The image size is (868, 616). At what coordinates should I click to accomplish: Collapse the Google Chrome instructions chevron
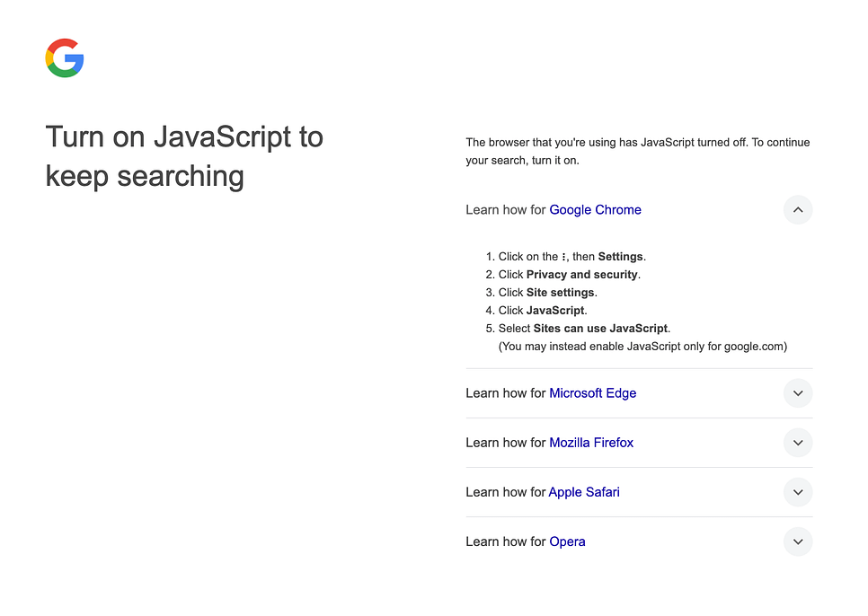coord(797,210)
